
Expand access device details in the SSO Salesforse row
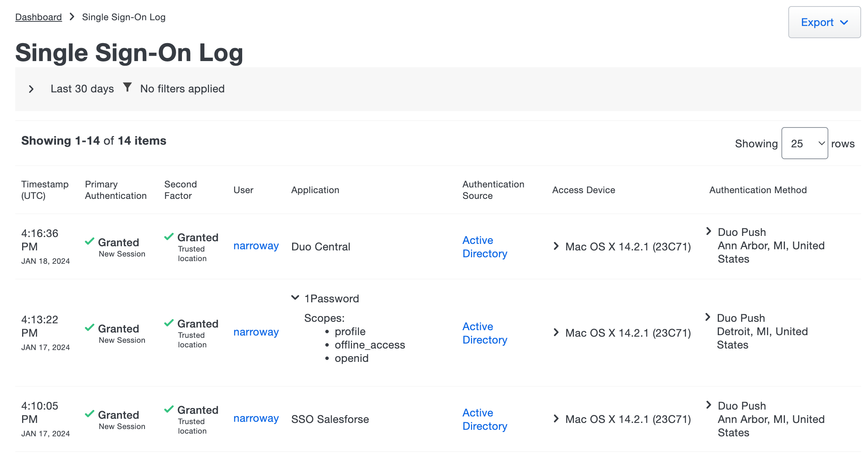(x=556, y=419)
